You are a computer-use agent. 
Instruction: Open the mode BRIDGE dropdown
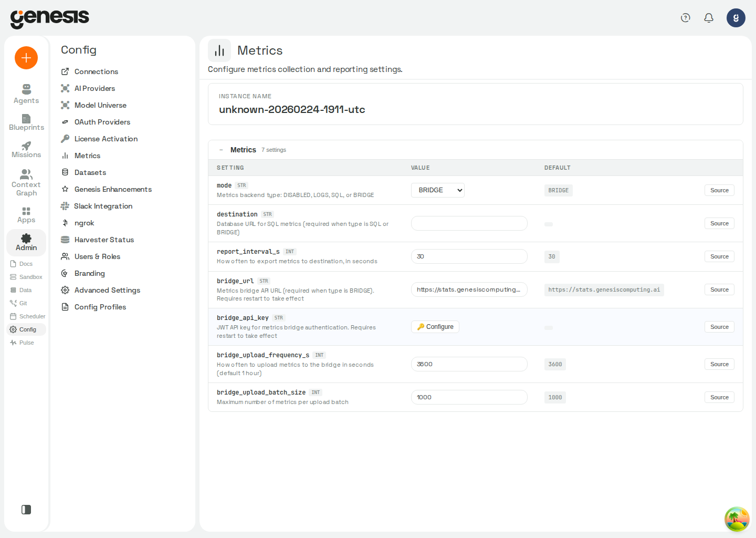[438, 190]
